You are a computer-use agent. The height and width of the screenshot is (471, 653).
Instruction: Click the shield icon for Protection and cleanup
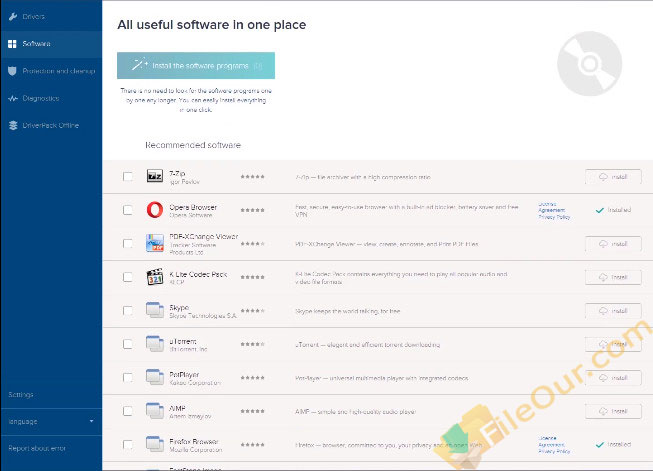coord(12,71)
